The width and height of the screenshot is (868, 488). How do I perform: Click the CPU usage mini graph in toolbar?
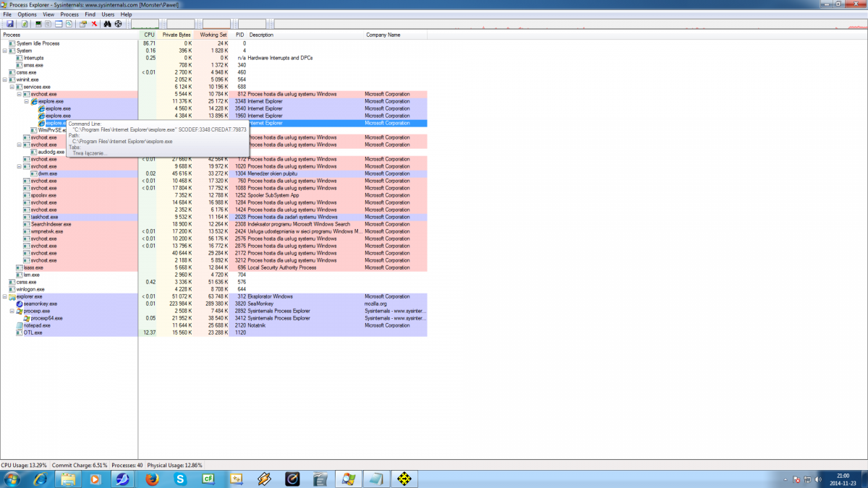click(145, 24)
